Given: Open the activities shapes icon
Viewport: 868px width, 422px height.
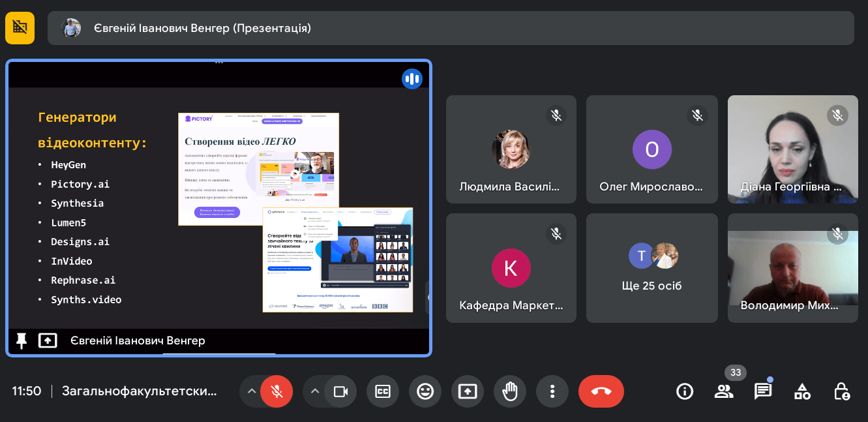Looking at the screenshot, I should pos(802,391).
